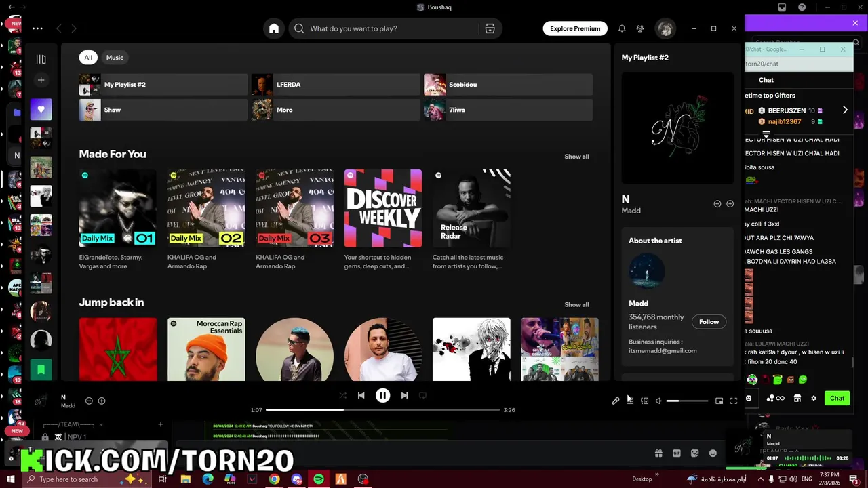Open the LFERDA tile
Image resolution: width=868 pixels, height=488 pixels.
click(x=336, y=85)
